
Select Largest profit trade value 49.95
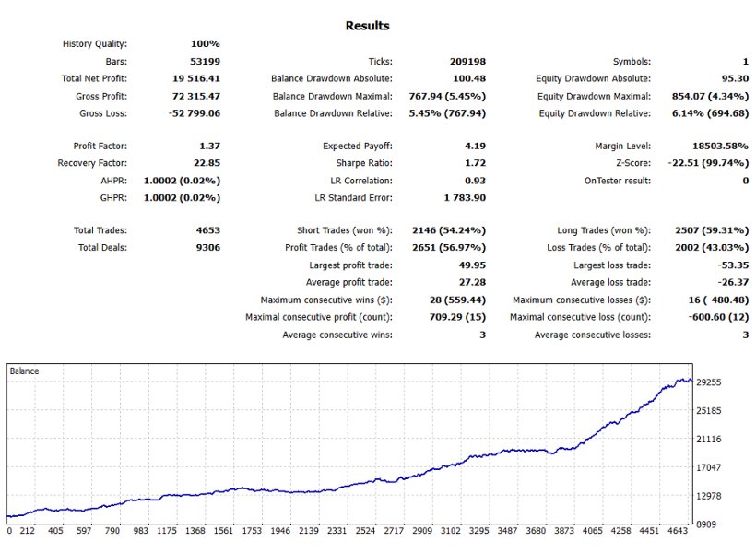(472, 265)
